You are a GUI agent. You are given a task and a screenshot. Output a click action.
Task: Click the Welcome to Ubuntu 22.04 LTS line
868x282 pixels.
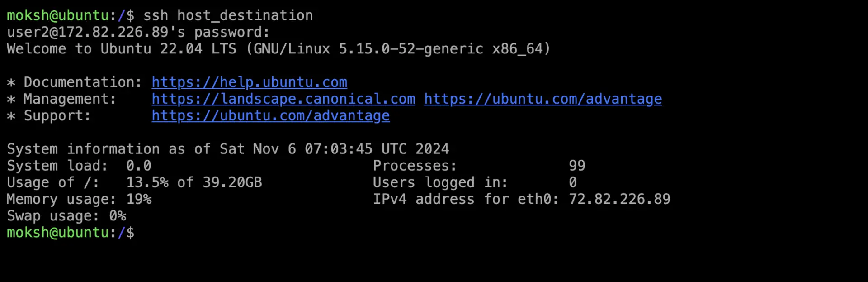[278, 49]
